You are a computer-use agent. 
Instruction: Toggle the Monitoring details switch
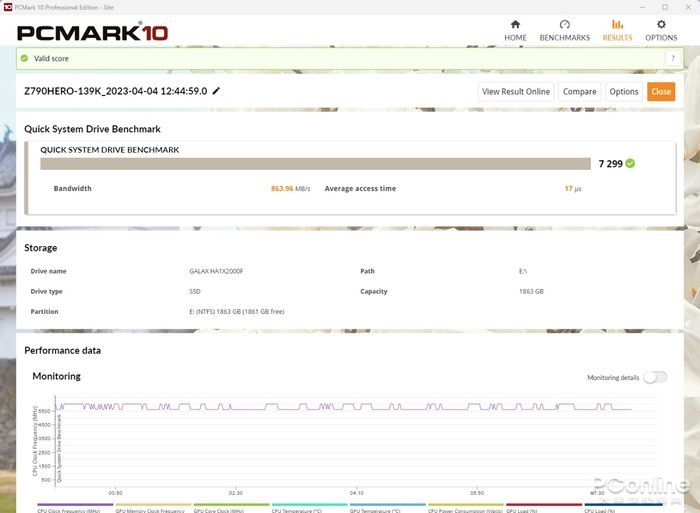coord(655,377)
